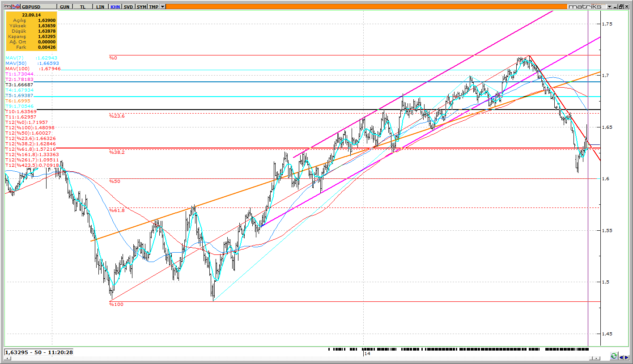Restore the chart window size
This screenshot has width=633, height=364.
coord(621,7)
